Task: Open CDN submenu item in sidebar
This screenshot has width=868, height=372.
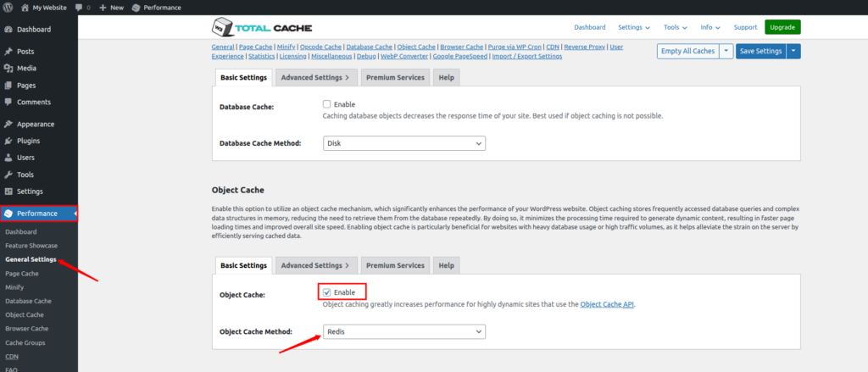Action: [11, 357]
